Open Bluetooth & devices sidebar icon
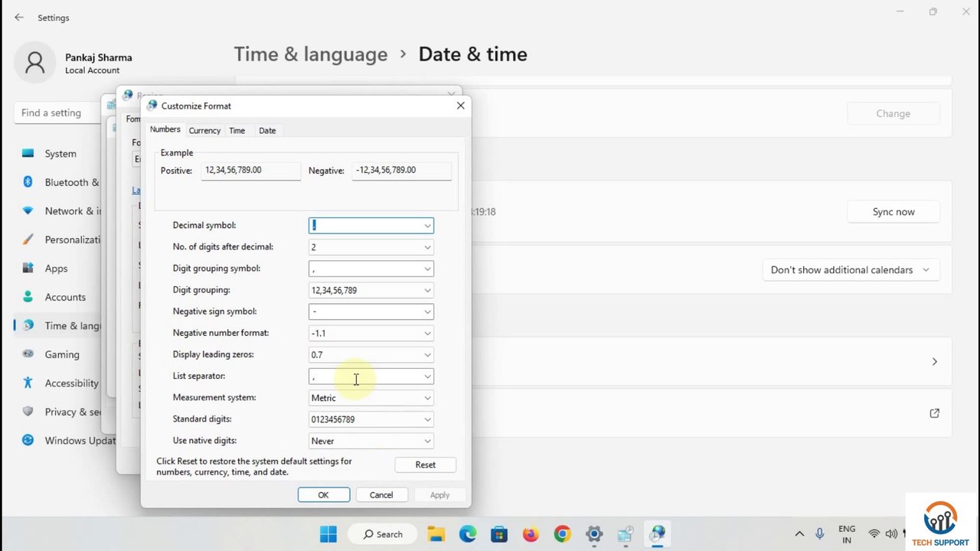The height and width of the screenshot is (551, 980). click(x=28, y=182)
